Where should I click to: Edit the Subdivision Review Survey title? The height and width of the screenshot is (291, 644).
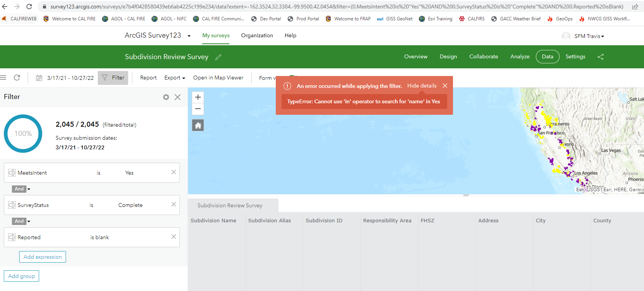[218, 57]
